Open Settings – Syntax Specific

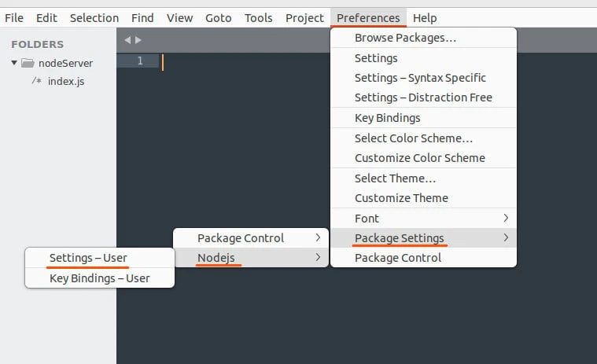[x=420, y=78]
